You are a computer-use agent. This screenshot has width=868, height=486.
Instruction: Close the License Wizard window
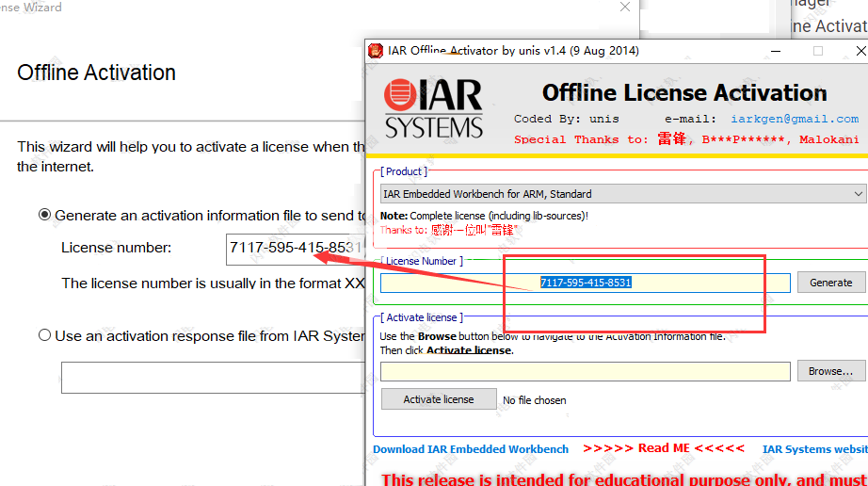[x=625, y=7]
